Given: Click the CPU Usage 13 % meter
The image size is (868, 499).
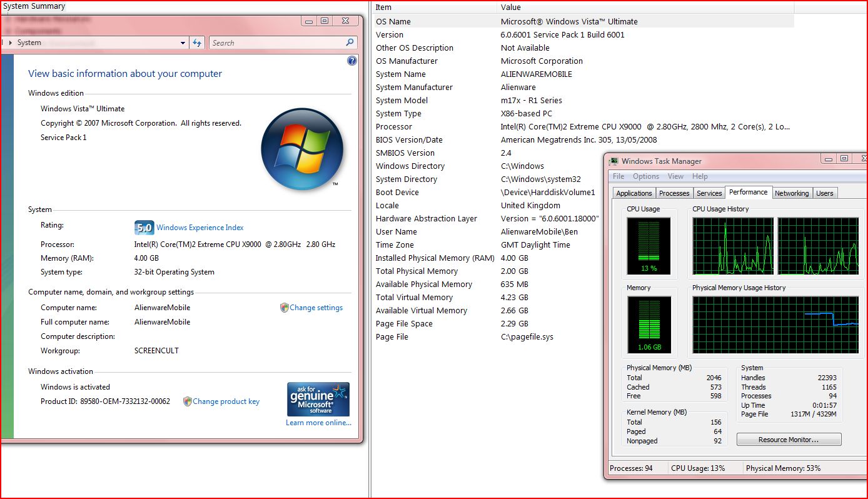Looking at the screenshot, I should (649, 246).
